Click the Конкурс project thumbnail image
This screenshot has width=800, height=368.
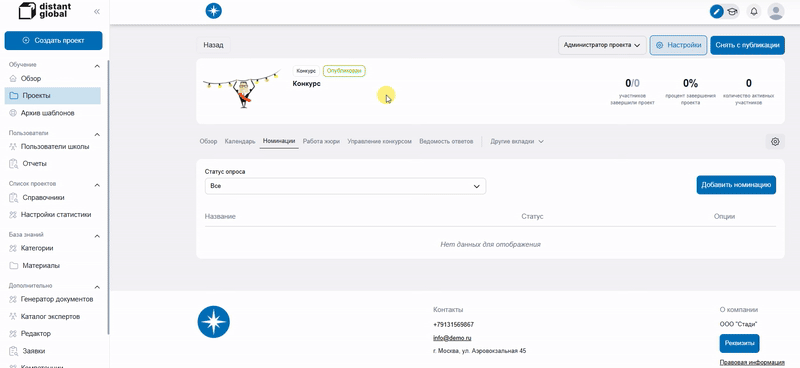coord(241,88)
